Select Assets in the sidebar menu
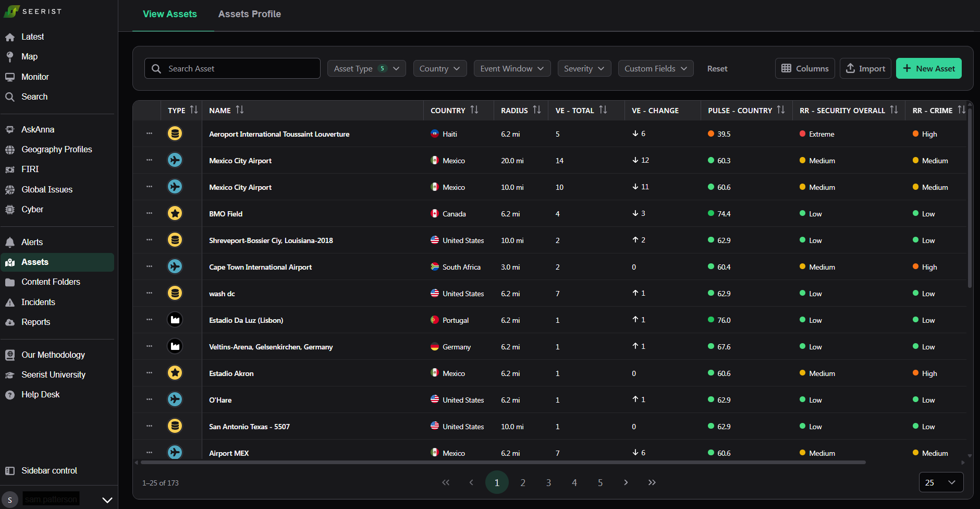Image resolution: width=980 pixels, height=509 pixels. point(57,262)
